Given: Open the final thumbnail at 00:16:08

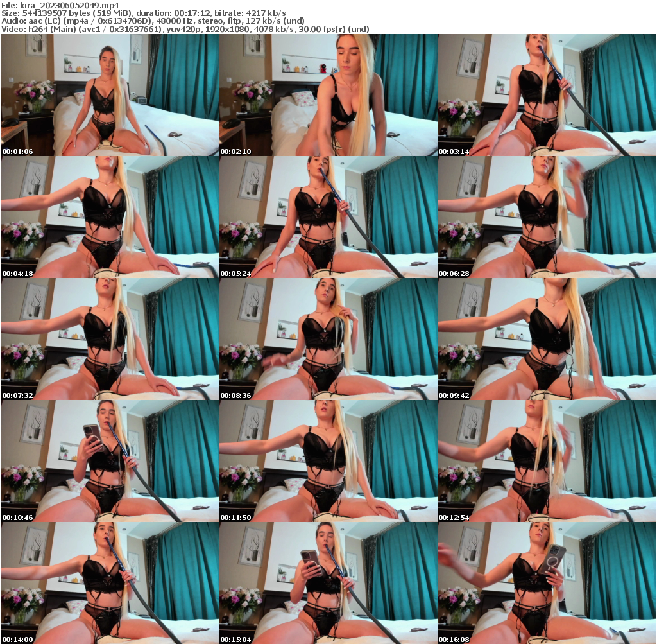Looking at the screenshot, I should click(547, 578).
